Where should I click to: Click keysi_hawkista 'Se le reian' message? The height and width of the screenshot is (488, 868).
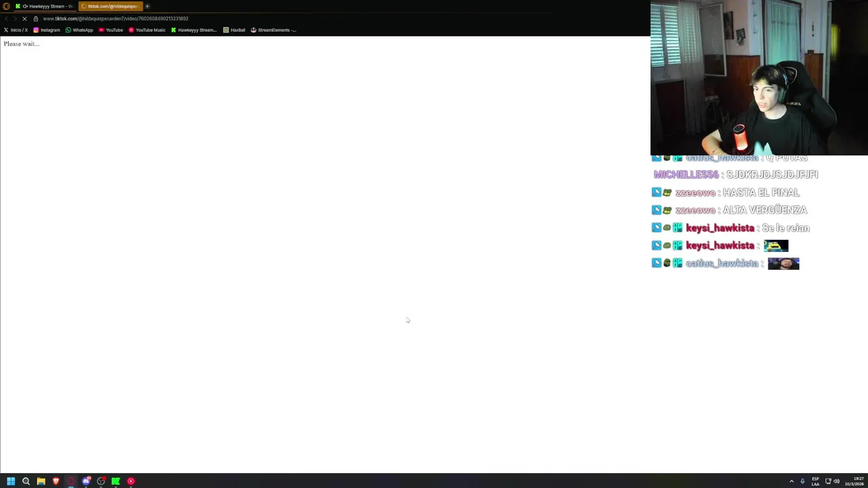click(x=786, y=228)
